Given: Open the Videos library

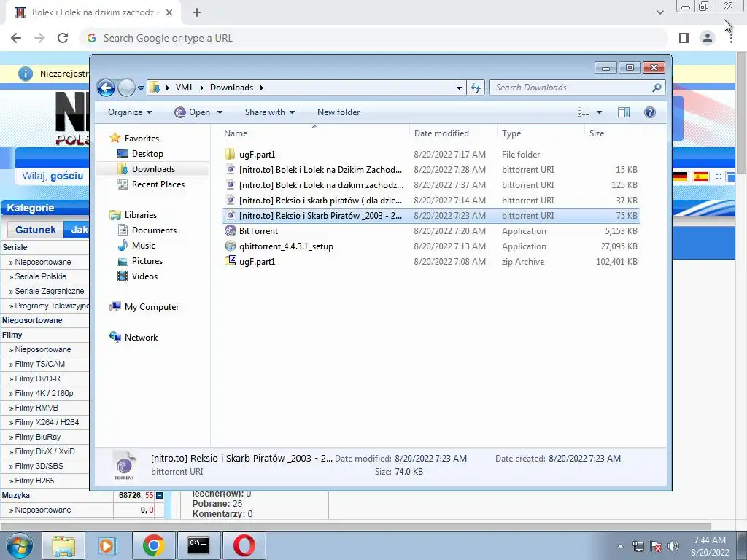Looking at the screenshot, I should [144, 276].
